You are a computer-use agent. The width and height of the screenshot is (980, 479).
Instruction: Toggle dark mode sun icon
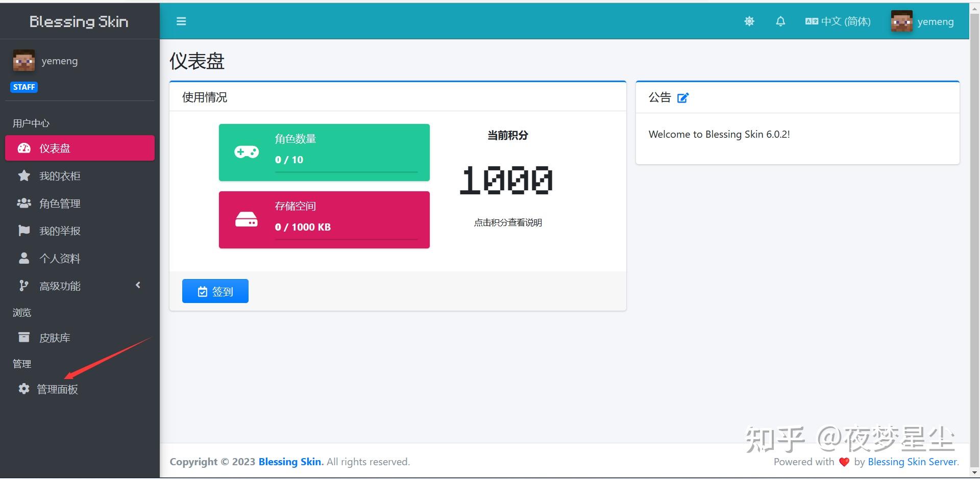tap(749, 21)
